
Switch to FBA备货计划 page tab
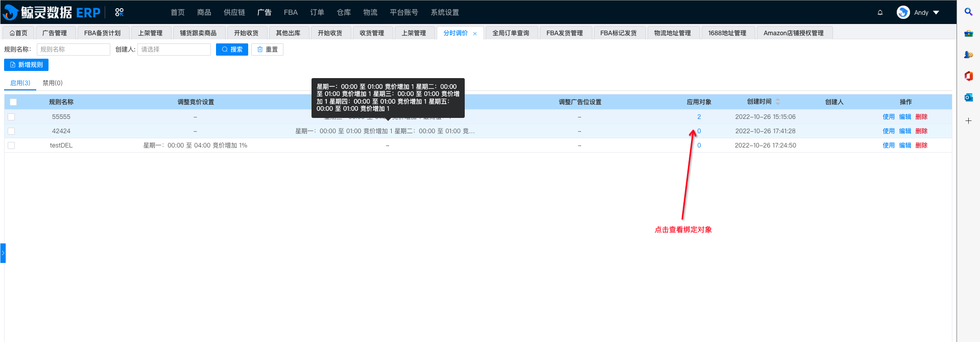coord(102,33)
